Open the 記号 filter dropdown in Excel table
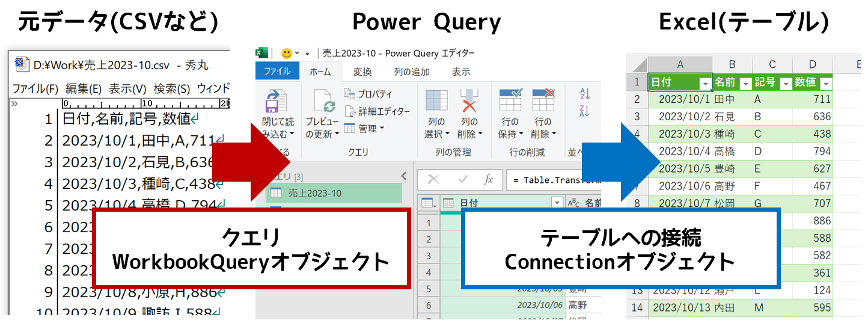Screen dimensions: 868x326 [x=785, y=84]
